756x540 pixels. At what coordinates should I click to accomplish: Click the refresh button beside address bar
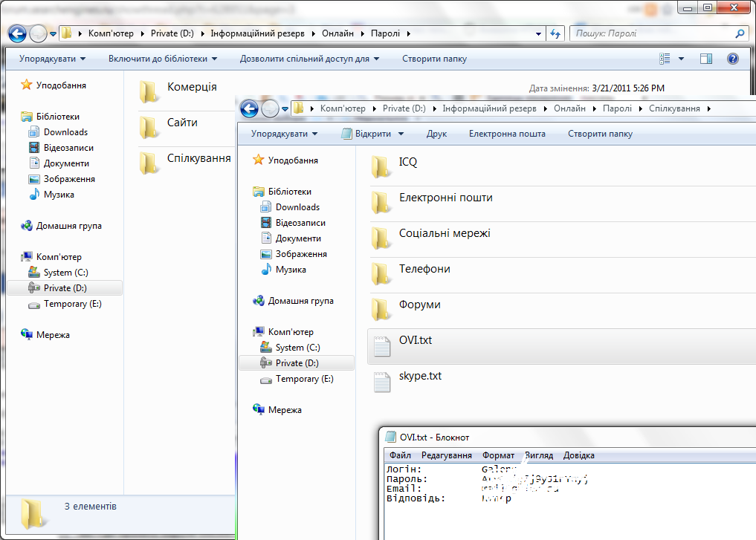555,33
